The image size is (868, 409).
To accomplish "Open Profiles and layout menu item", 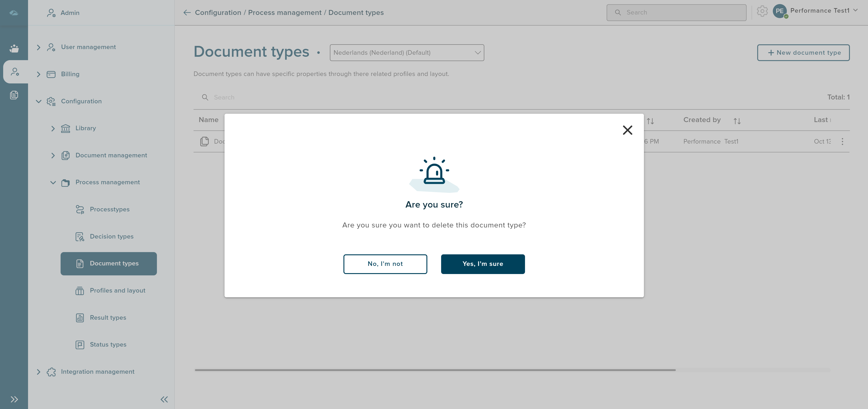I will pyautogui.click(x=117, y=290).
